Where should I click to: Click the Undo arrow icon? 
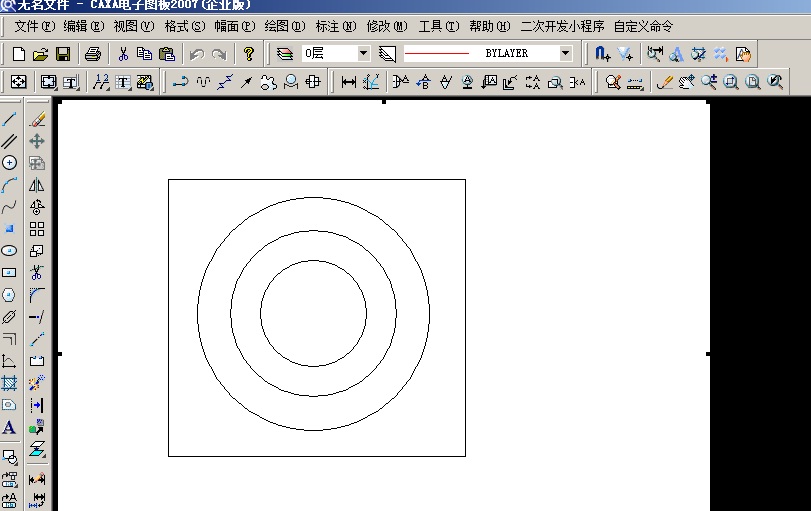[196, 53]
